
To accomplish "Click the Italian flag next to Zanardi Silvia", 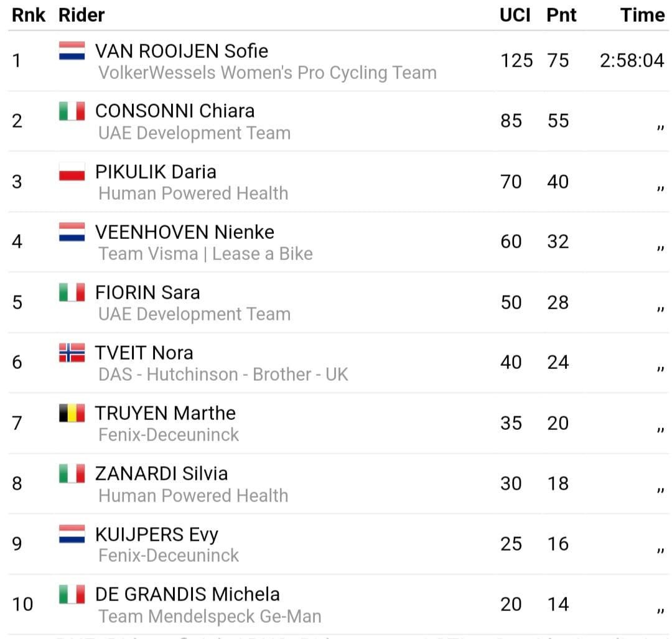I will (x=72, y=473).
